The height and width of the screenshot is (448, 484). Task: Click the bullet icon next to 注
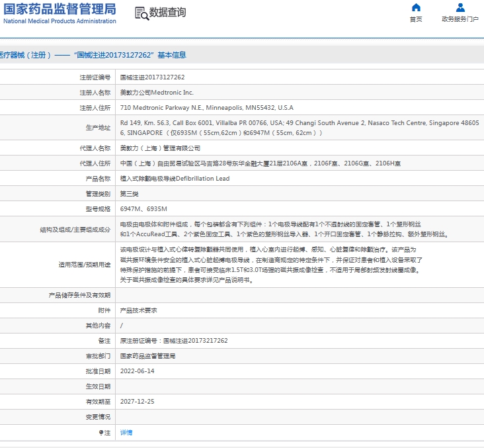(101, 433)
